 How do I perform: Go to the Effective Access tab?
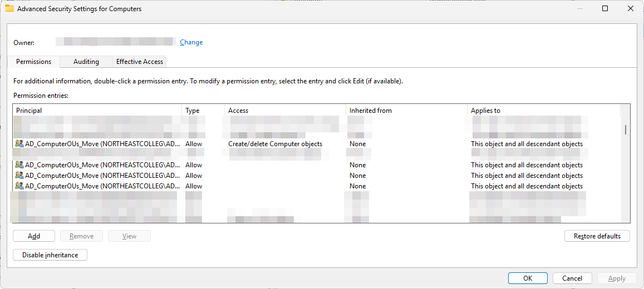140,62
